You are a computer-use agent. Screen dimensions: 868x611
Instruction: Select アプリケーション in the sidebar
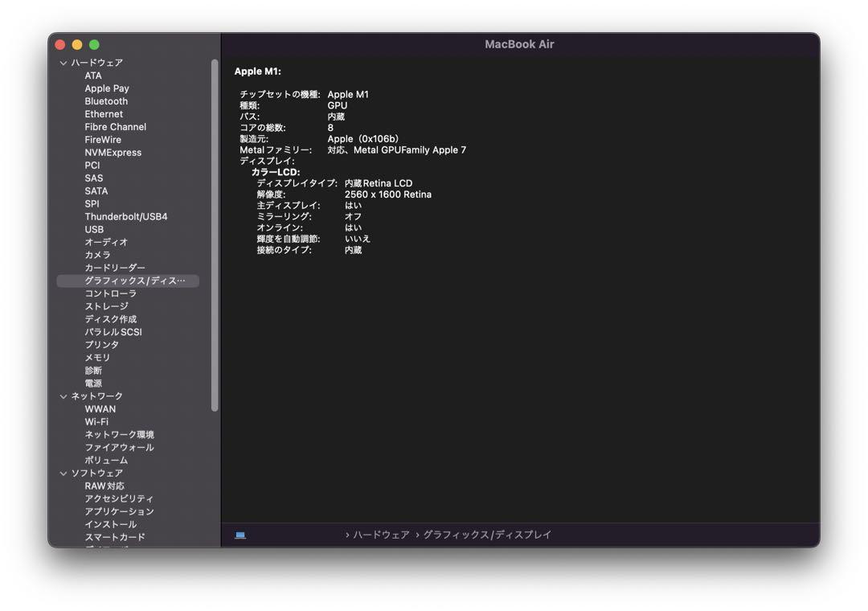point(119,512)
